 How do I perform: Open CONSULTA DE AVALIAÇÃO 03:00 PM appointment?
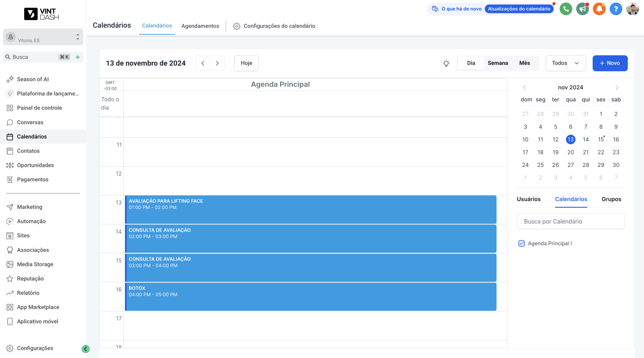pos(310,268)
